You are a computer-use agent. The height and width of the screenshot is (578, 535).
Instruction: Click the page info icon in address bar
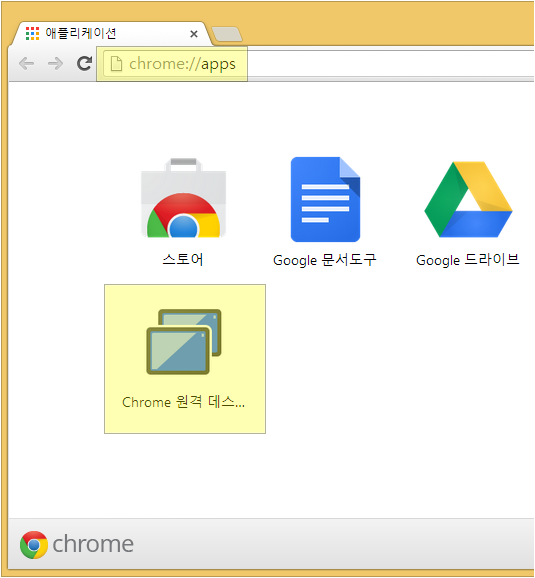(116, 63)
